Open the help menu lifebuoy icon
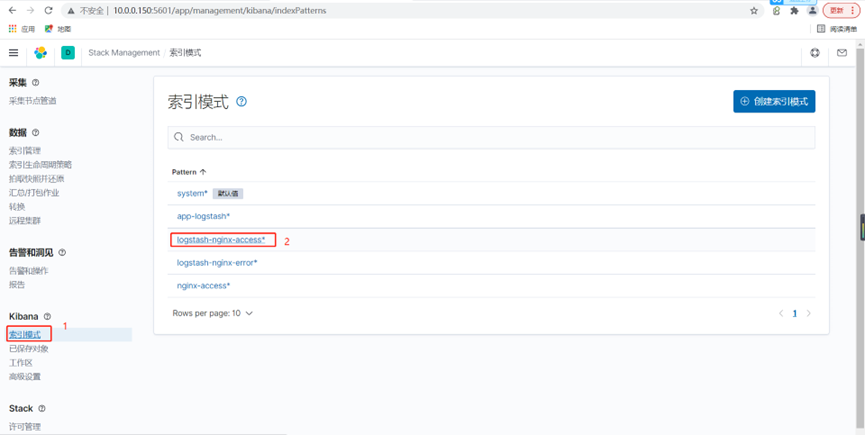The image size is (865, 435). (x=815, y=53)
